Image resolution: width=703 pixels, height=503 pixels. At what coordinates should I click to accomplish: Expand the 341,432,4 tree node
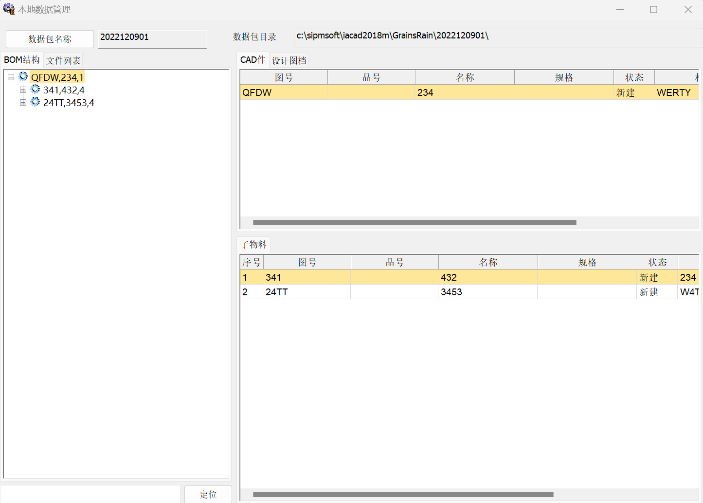coord(23,89)
